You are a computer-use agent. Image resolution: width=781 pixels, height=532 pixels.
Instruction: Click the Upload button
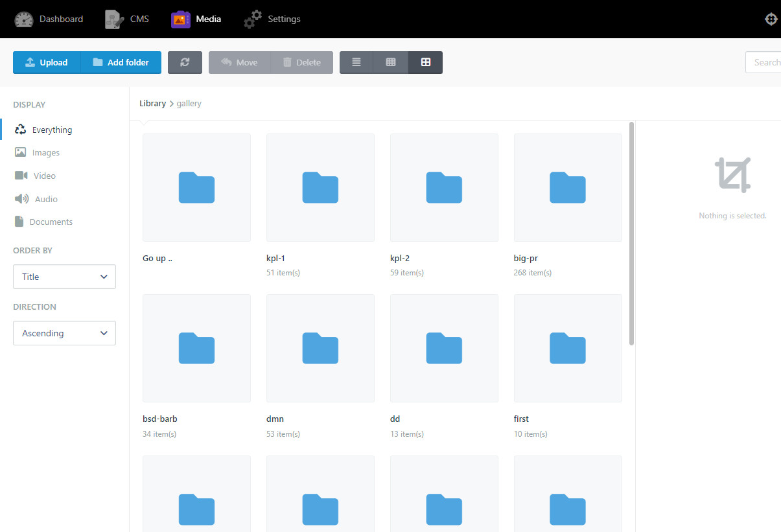coord(47,62)
